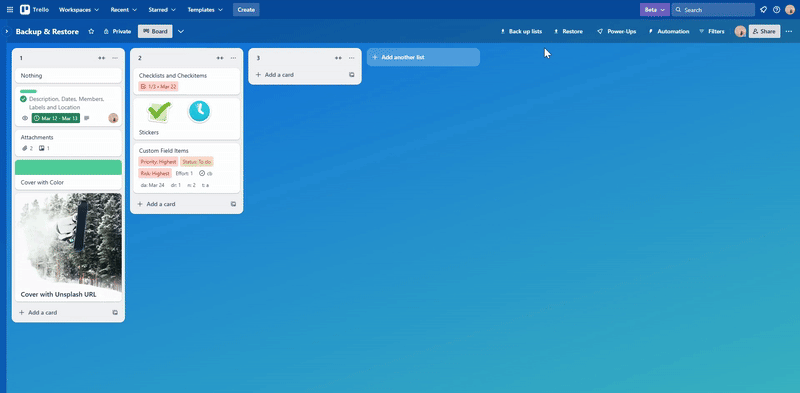This screenshot has height=393, width=800.
Task: Click the Backup & Restore board title
Action: click(47, 32)
